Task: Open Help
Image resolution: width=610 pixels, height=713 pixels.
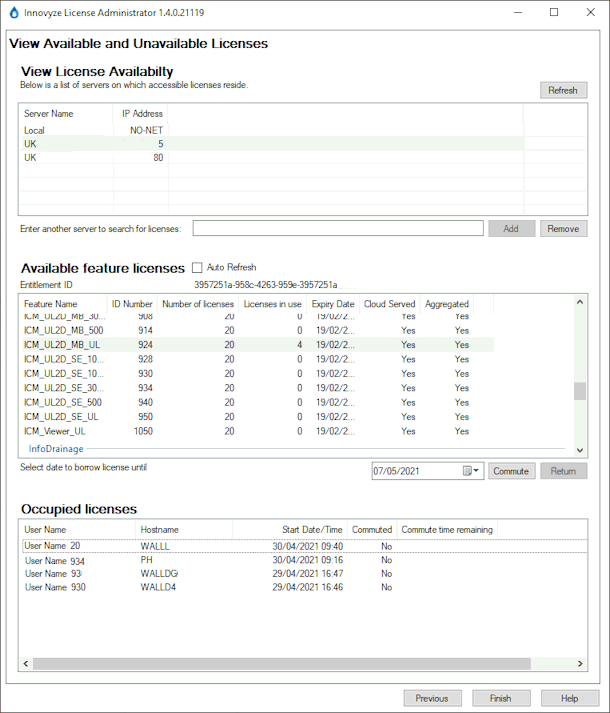Action: coord(570,698)
